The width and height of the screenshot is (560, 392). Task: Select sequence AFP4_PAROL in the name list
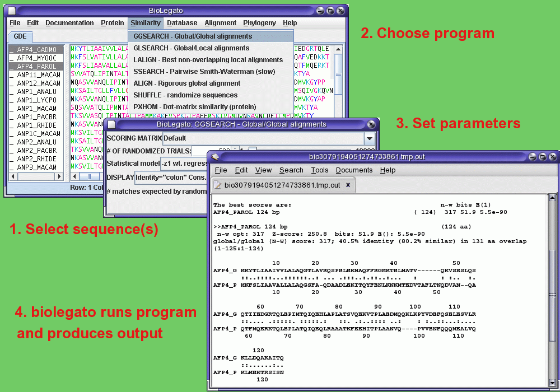coord(36,67)
